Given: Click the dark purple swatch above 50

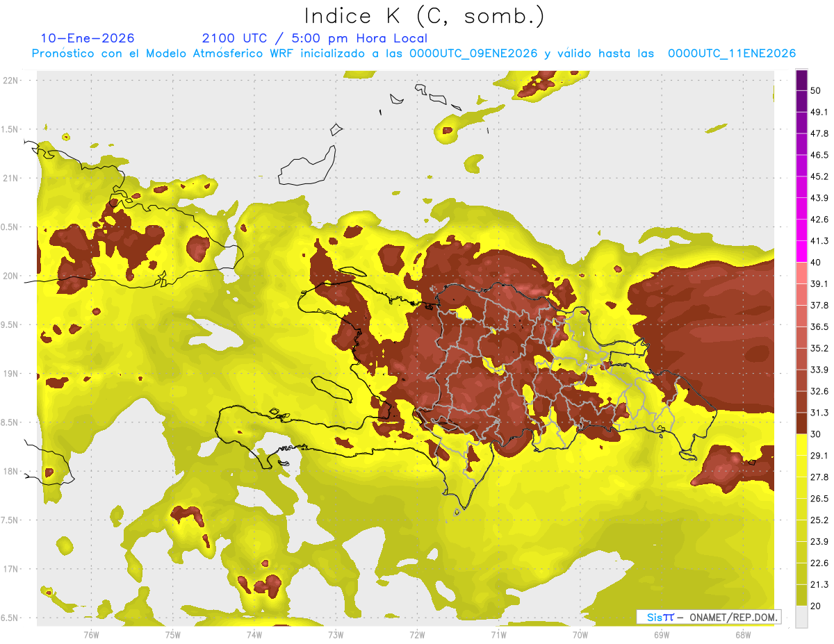Looking at the screenshot, I should [x=801, y=79].
